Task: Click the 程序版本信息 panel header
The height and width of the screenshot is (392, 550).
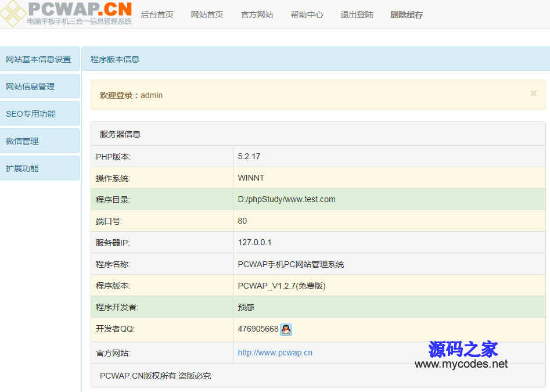Action: point(316,59)
